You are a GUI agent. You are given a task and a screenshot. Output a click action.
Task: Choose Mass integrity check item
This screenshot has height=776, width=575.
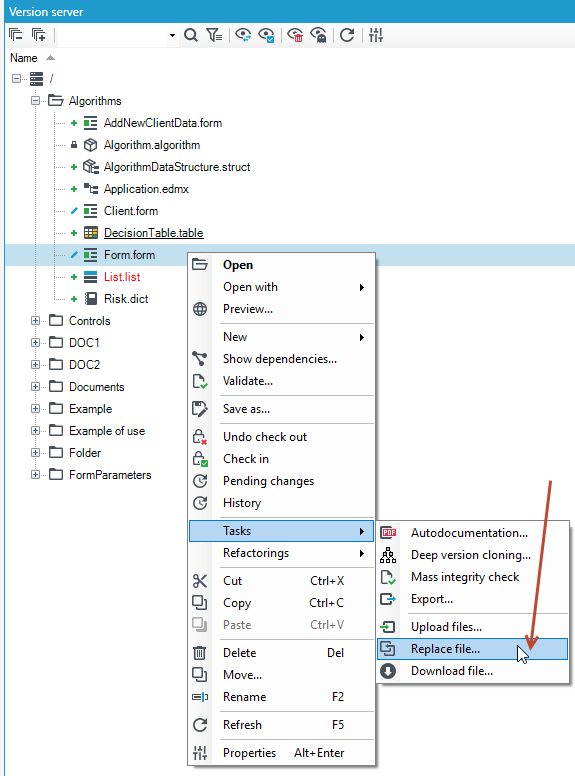click(x=473, y=577)
